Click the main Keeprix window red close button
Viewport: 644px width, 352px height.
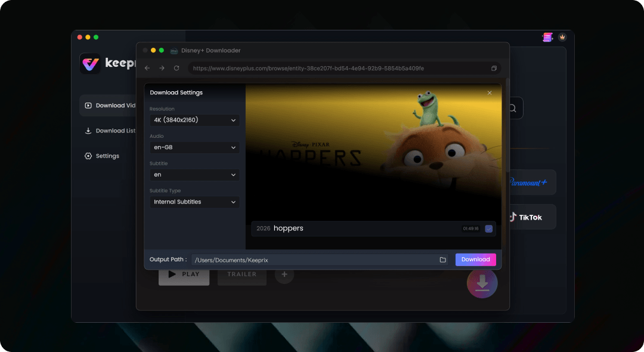pos(80,37)
